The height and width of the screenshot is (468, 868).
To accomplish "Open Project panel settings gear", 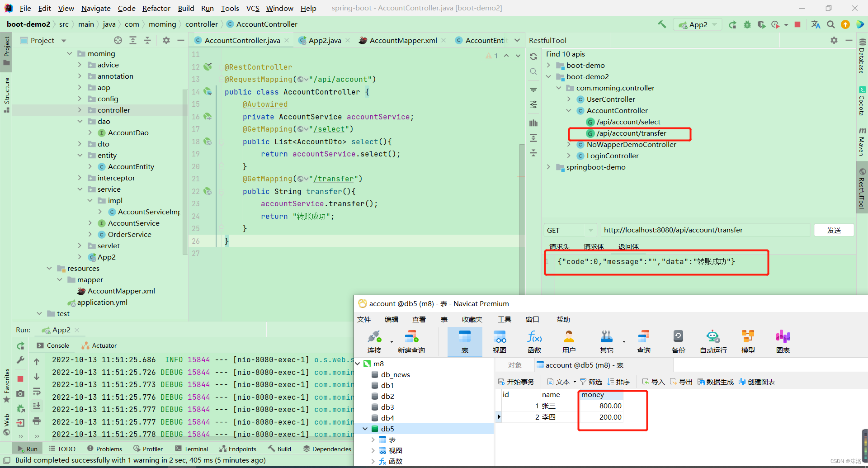I will coord(166,40).
